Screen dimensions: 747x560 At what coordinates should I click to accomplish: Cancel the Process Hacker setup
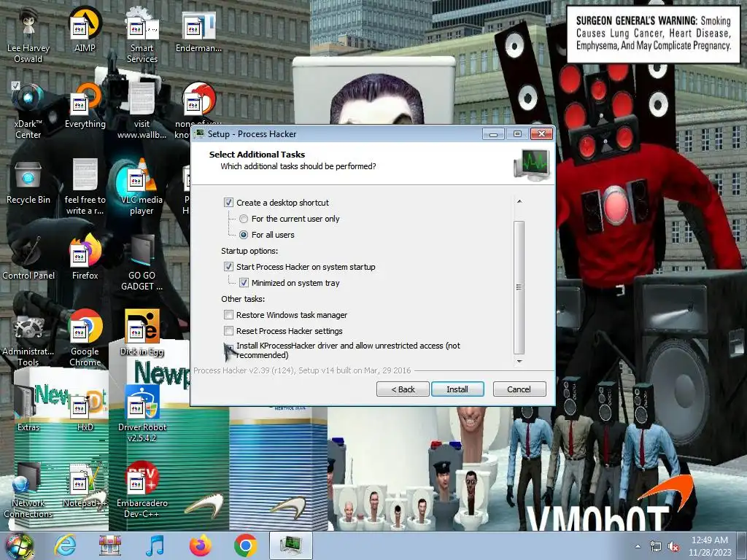[519, 389]
